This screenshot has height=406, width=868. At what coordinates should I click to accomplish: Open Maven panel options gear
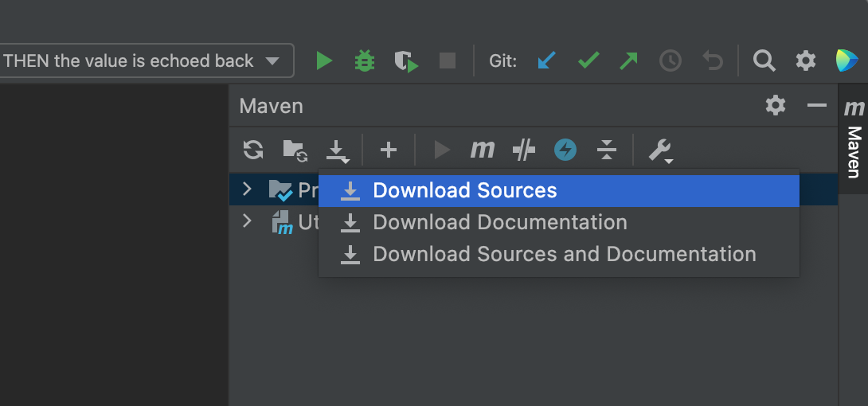pyautogui.click(x=776, y=105)
